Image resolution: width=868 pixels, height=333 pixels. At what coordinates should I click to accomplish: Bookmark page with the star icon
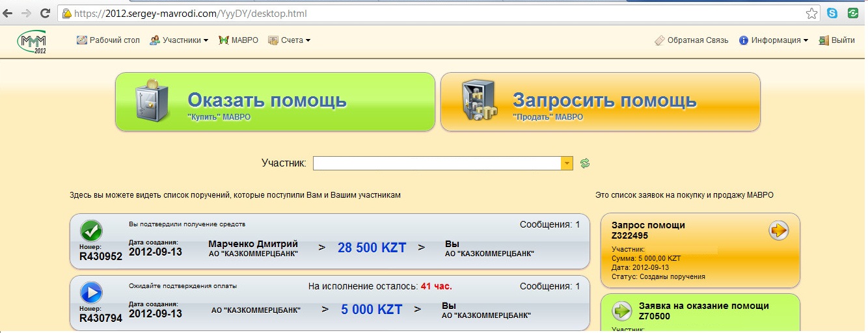811,13
